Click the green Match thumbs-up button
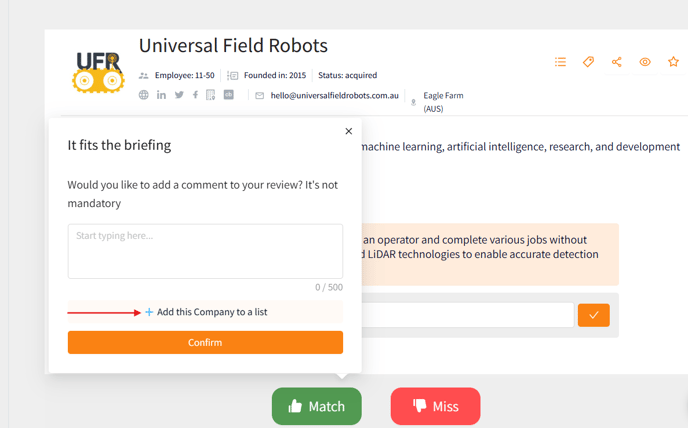688x428 pixels. (x=317, y=406)
